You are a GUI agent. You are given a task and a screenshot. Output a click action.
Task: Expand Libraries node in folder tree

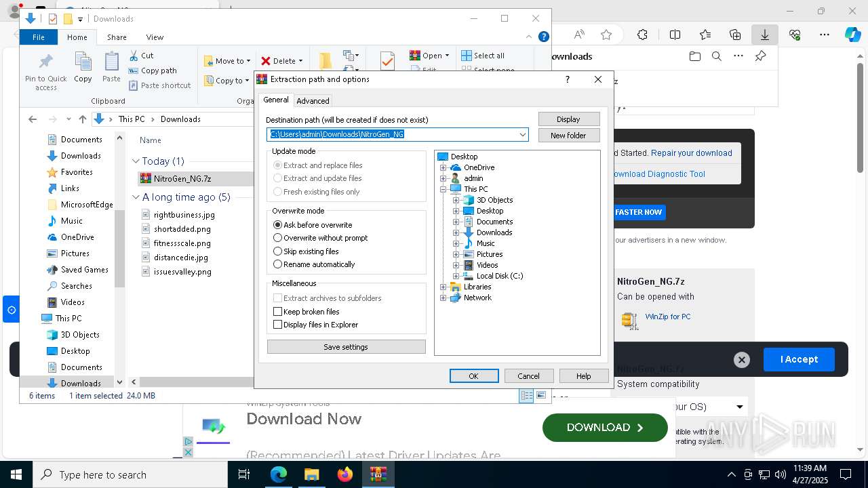coord(443,287)
